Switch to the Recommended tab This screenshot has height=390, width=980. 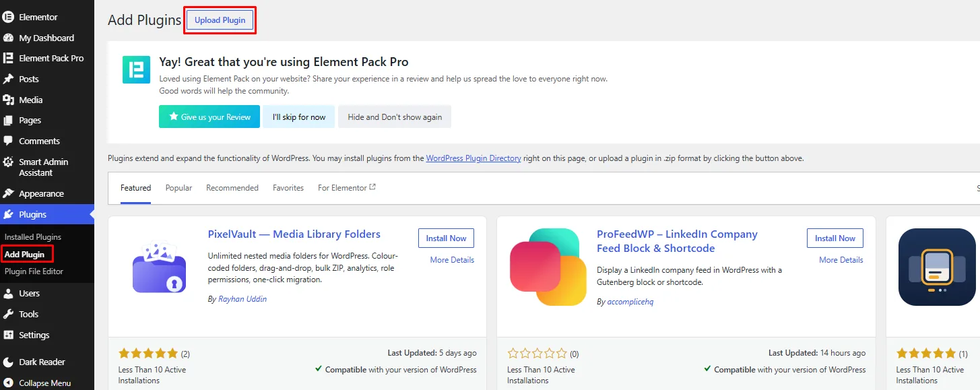click(232, 188)
